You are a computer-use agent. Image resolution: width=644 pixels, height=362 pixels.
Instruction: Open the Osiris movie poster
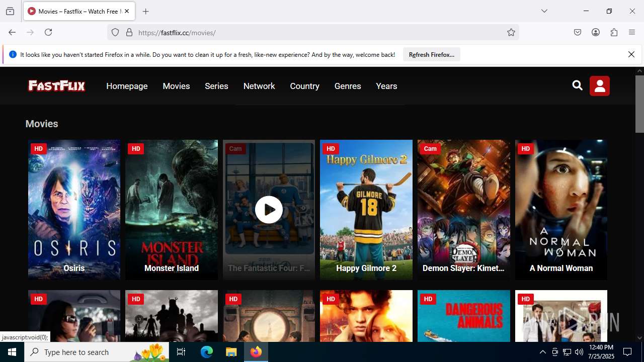point(74,210)
